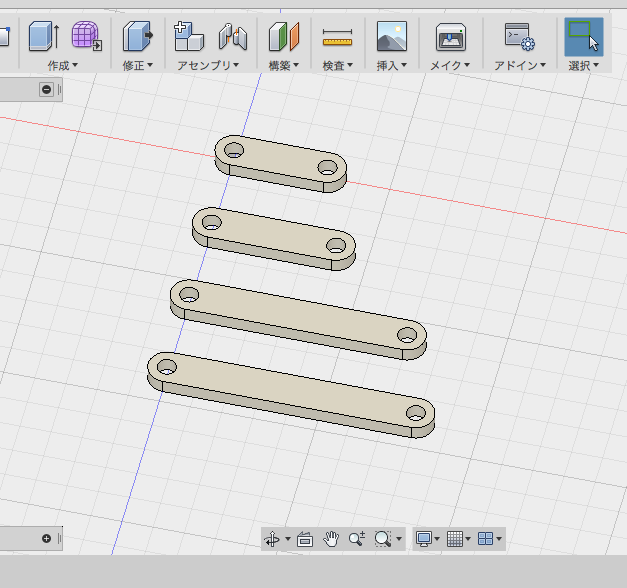Screen dimensions: 627x588
Task: Select the 3D Print make icon
Action: [451, 36]
